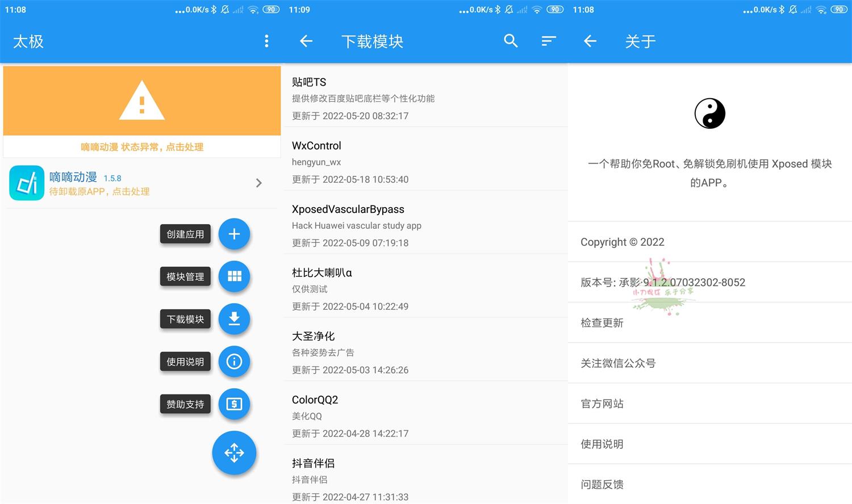Open 官方网站 from the About page
Viewport: 852px width, 504px height.
[602, 404]
